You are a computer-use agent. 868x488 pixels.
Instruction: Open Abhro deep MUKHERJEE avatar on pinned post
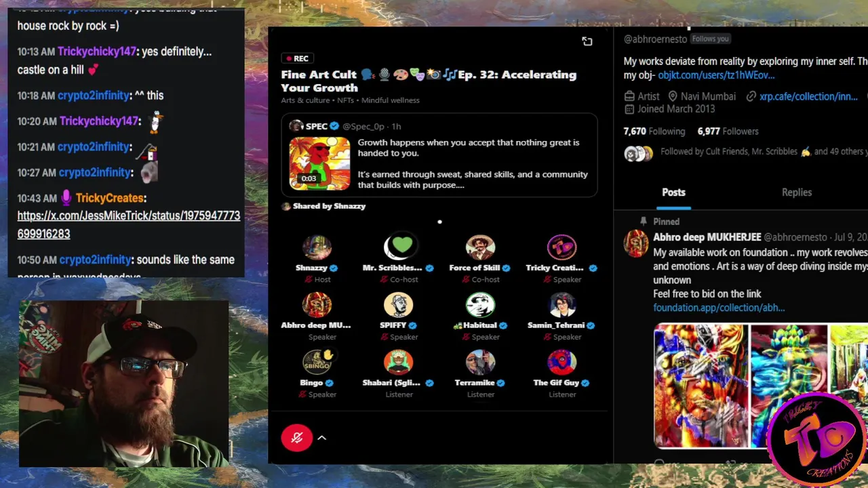pos(636,244)
